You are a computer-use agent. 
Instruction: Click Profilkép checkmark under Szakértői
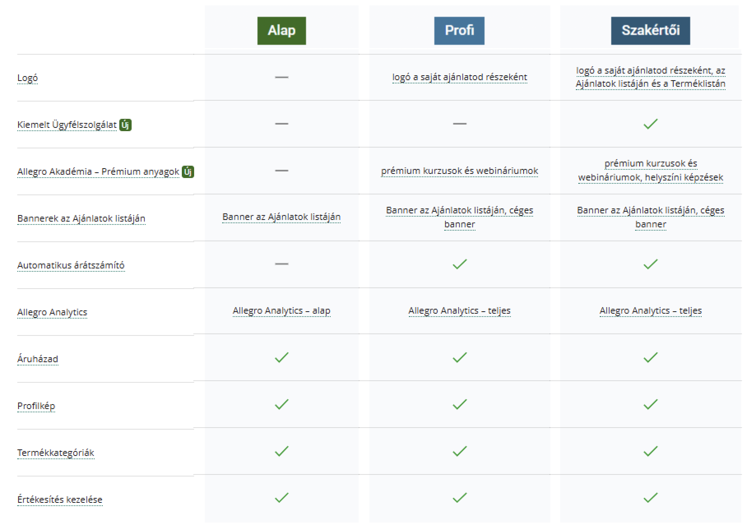(650, 405)
